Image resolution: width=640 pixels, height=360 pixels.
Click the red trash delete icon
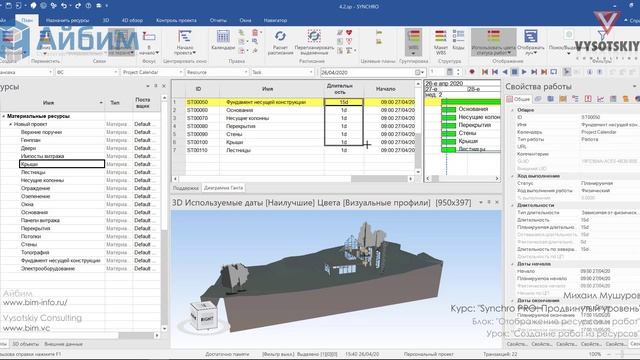(255, 32)
